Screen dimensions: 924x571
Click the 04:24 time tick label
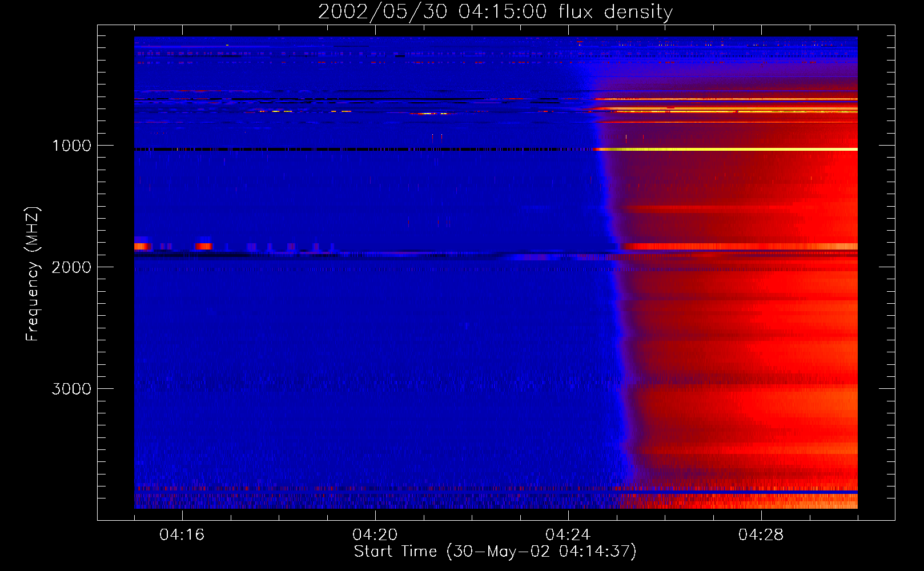(x=568, y=535)
